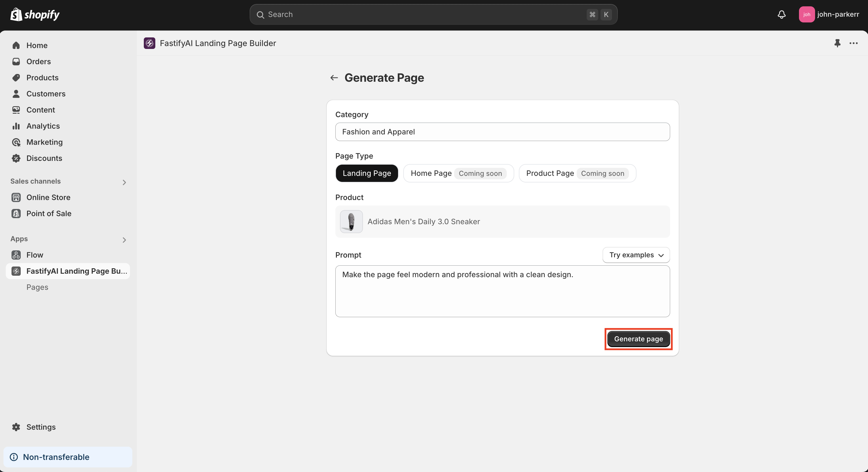Image resolution: width=868 pixels, height=472 pixels.
Task: Click the Discounts badge icon
Action: 16,158
